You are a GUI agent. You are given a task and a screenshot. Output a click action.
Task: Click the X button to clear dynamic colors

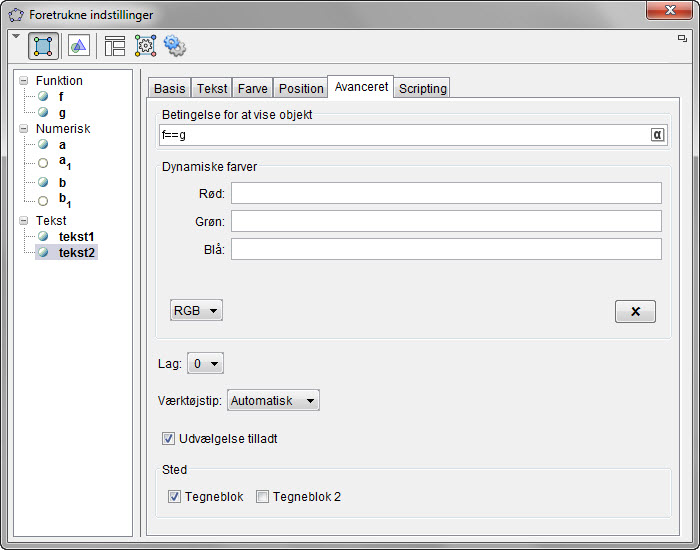tap(635, 311)
